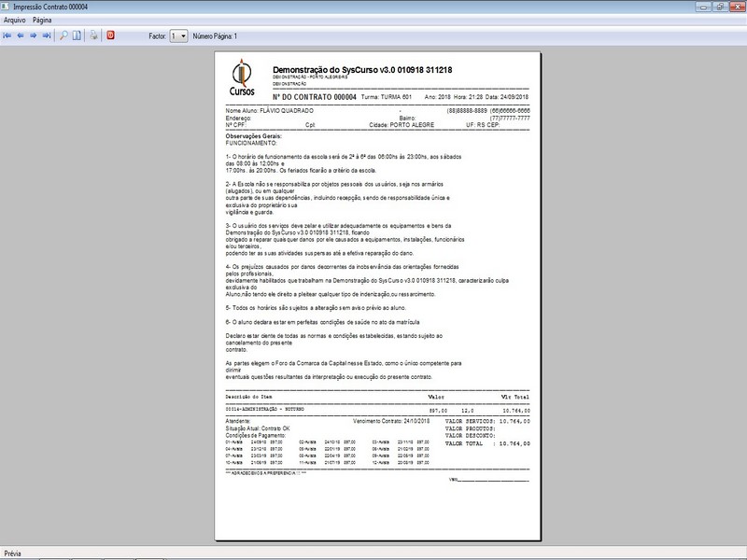Click Situação Atual: Contrato OK text
747x560 pixels.
pos(258,428)
